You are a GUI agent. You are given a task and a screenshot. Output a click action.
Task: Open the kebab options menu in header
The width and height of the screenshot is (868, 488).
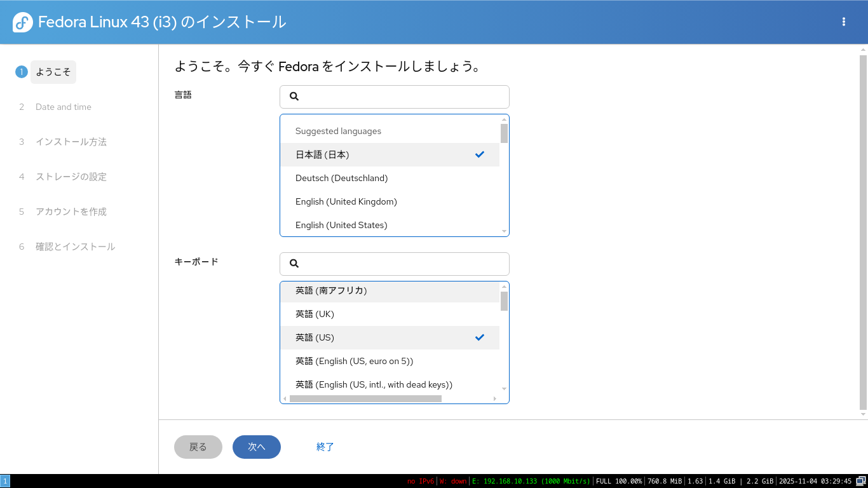pos(844,22)
